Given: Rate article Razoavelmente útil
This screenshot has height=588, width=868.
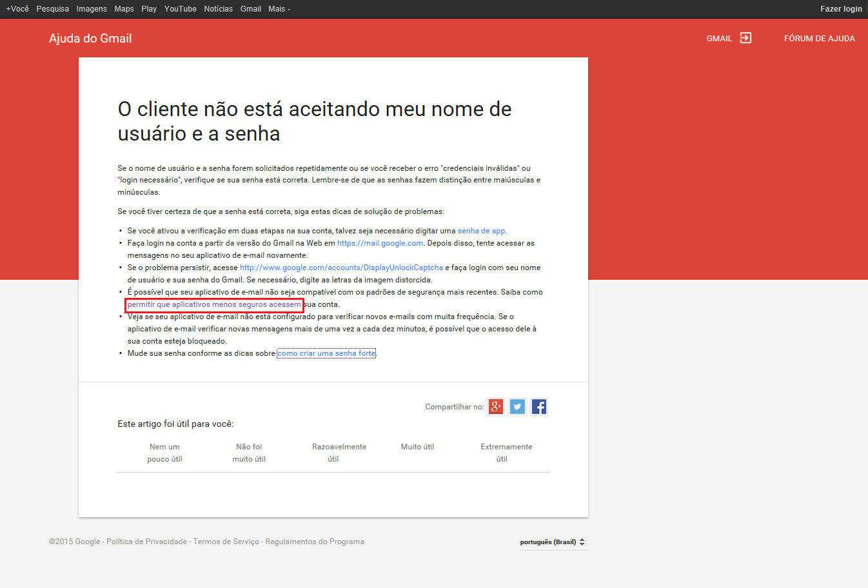Looking at the screenshot, I should click(339, 453).
